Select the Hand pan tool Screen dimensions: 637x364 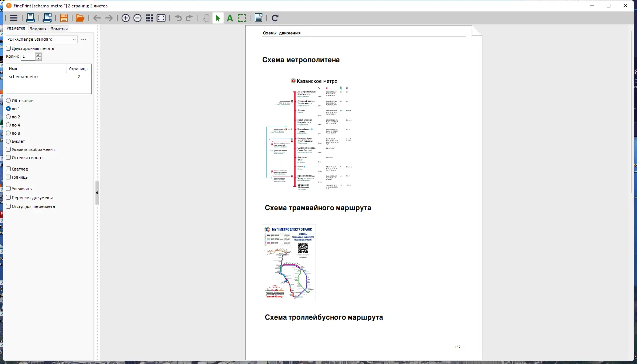pyautogui.click(x=206, y=18)
